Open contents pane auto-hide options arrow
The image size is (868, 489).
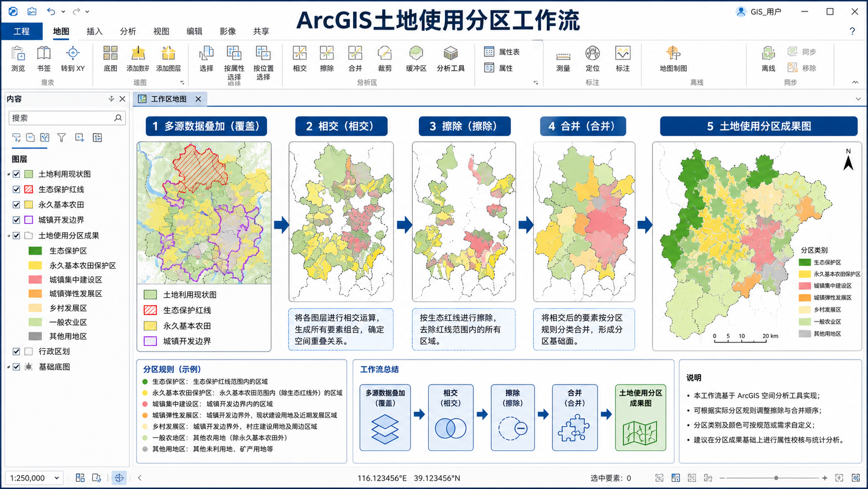[111, 99]
